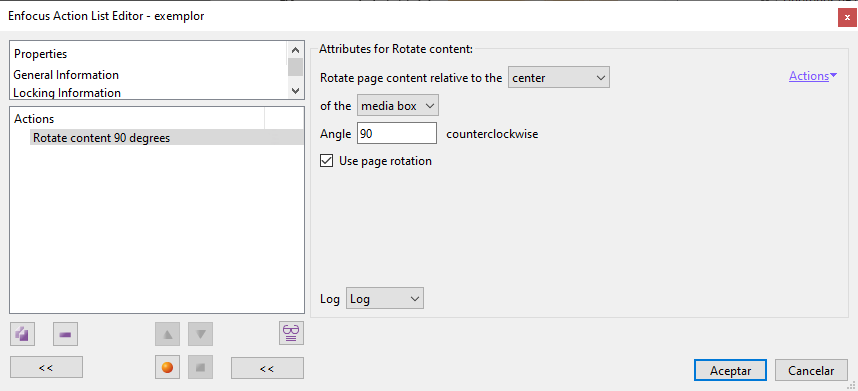This screenshot has width=858, height=391.
Task: Select Locking Information in Properties list
Action: click(x=67, y=93)
